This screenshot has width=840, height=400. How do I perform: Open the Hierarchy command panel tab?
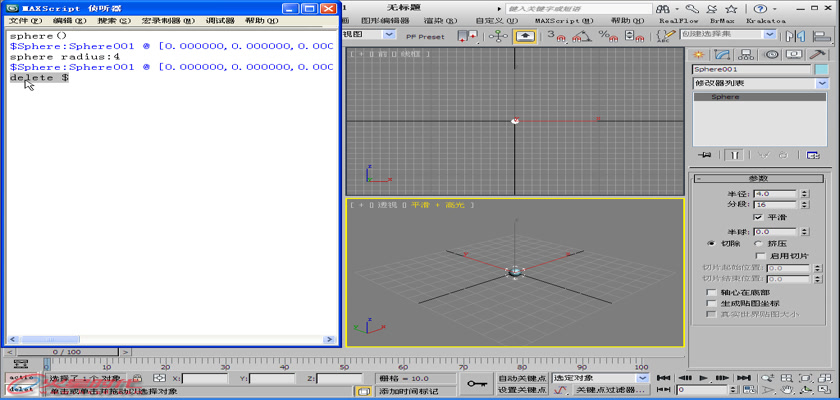coord(746,55)
